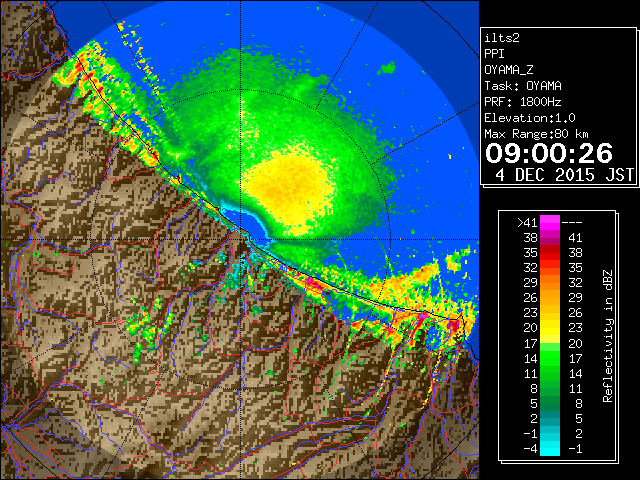
Task: Click the 'Reflectivity in dBZ' legend title
Action: click(x=607, y=336)
